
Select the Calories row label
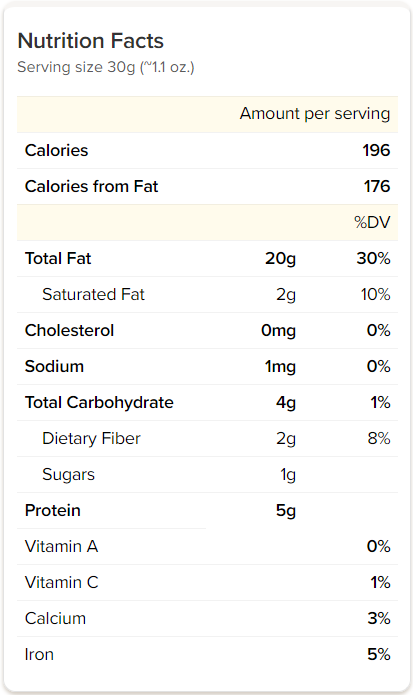[56, 150]
